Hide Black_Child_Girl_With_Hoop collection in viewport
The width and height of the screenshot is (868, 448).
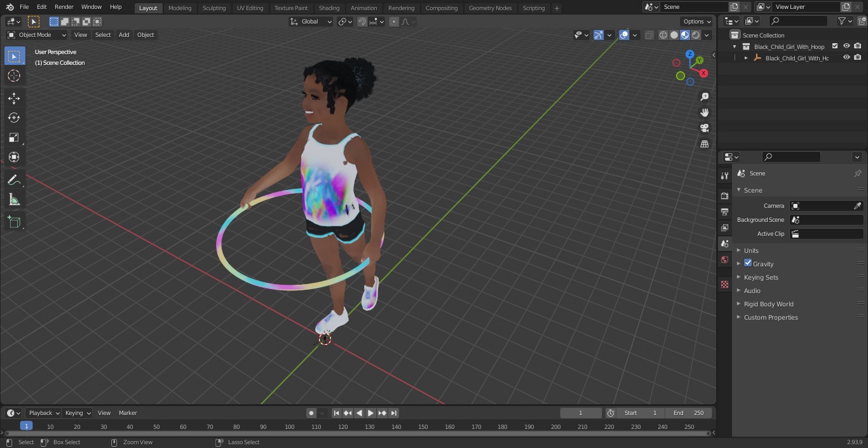pos(846,46)
